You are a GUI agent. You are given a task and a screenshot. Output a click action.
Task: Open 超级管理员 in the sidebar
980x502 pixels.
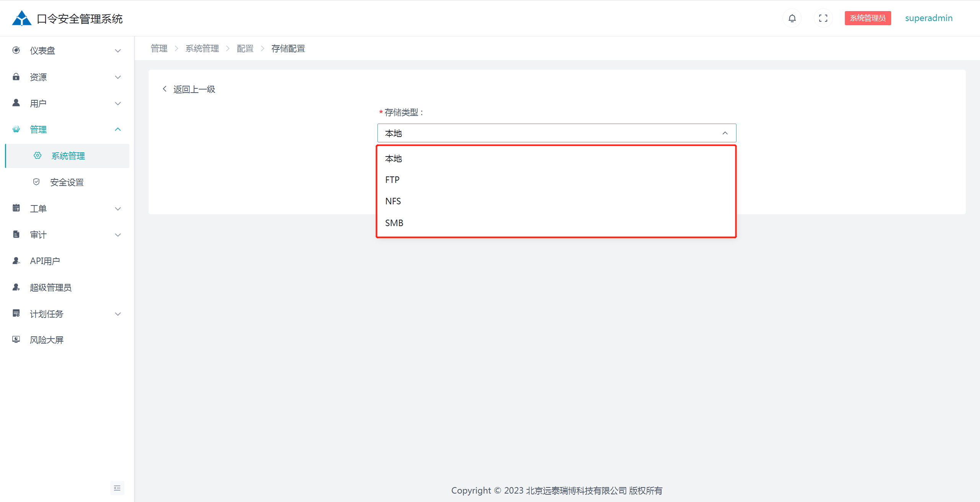(51, 287)
